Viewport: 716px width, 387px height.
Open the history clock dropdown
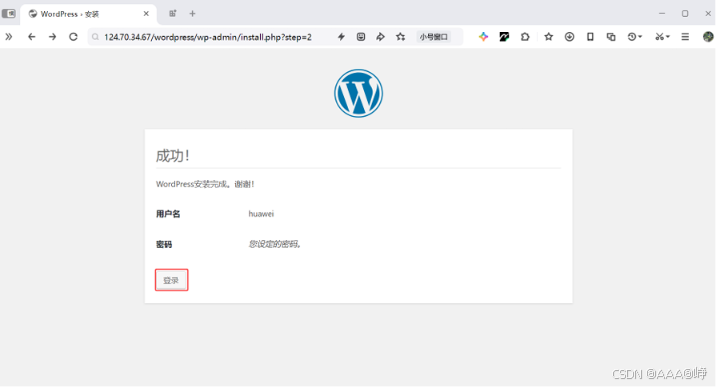[634, 37]
